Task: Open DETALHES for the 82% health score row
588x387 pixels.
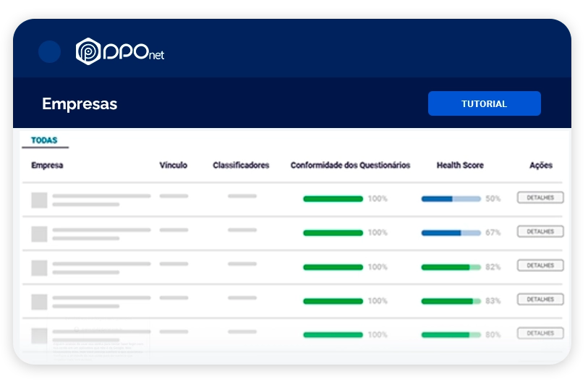Action: pos(540,265)
